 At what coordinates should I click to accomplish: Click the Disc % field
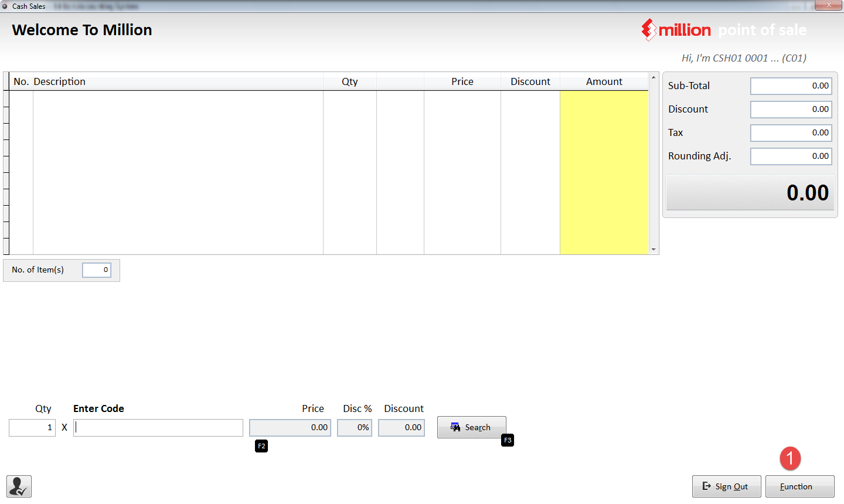(354, 427)
